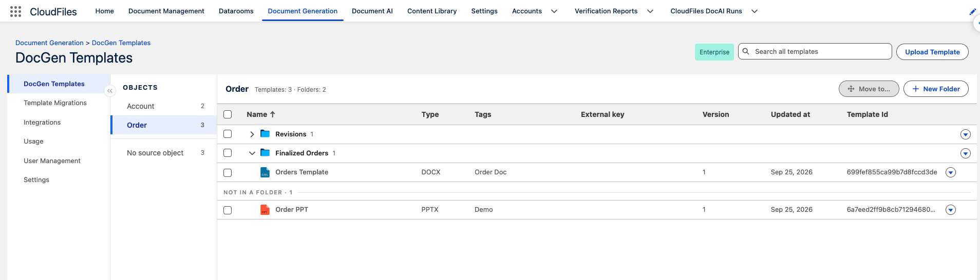Image resolution: width=980 pixels, height=280 pixels.
Task: Click the Orders Template DOCX file icon
Action: 265,172
